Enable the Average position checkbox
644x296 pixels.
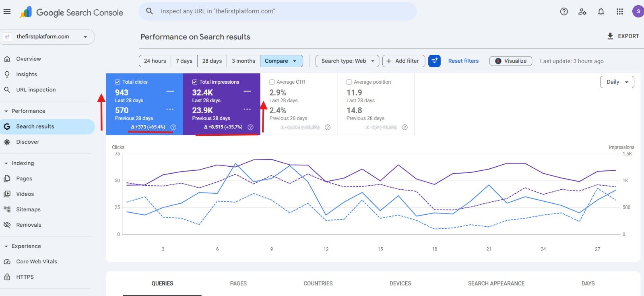click(x=349, y=82)
